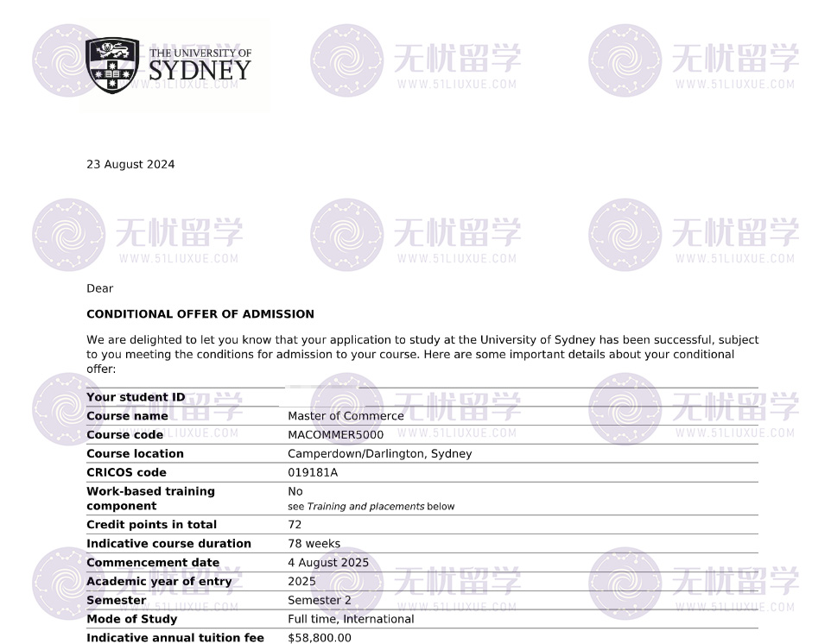Select the credit points value '72'

tap(295, 525)
